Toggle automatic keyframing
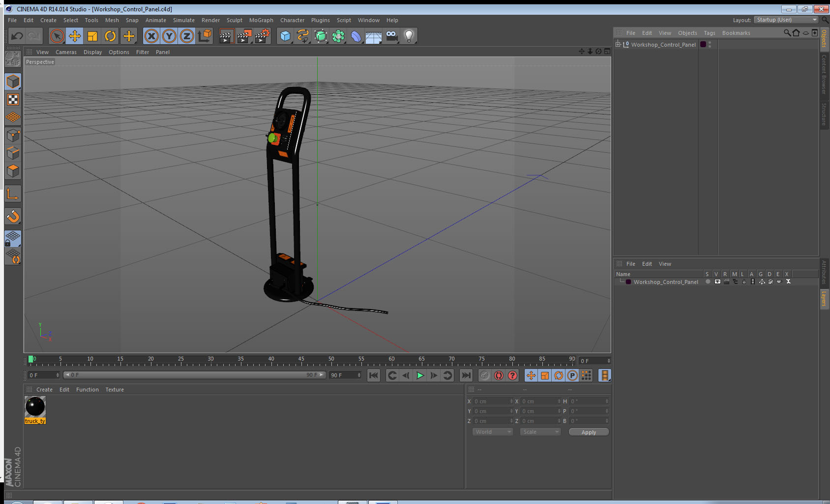 (499, 375)
